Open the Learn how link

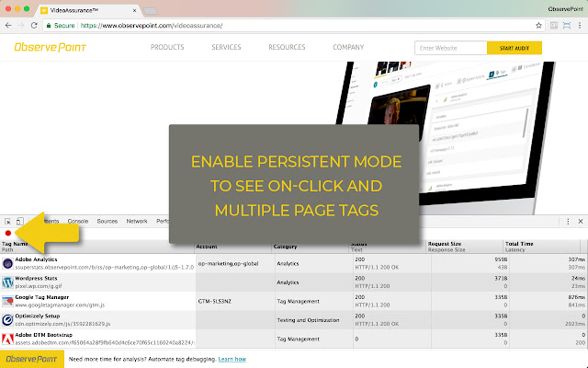click(x=232, y=359)
